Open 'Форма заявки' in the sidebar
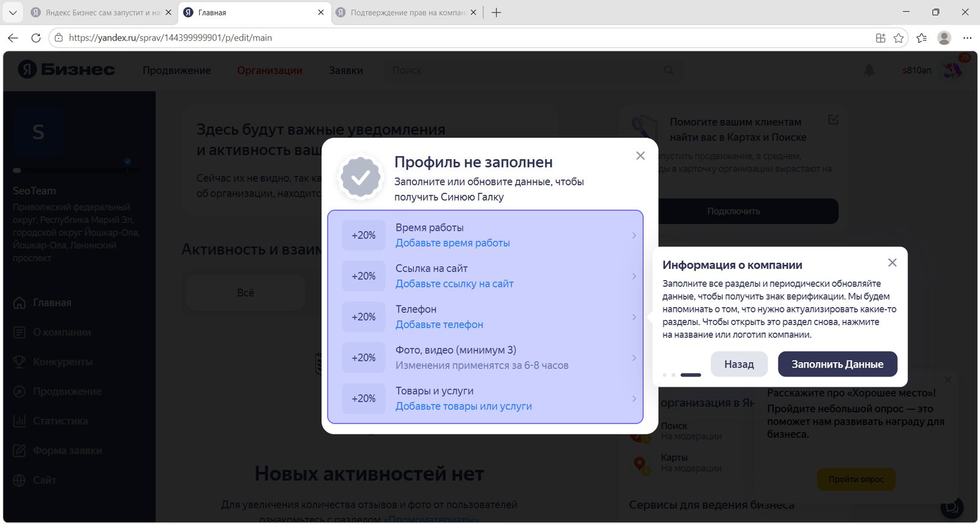 click(x=58, y=450)
